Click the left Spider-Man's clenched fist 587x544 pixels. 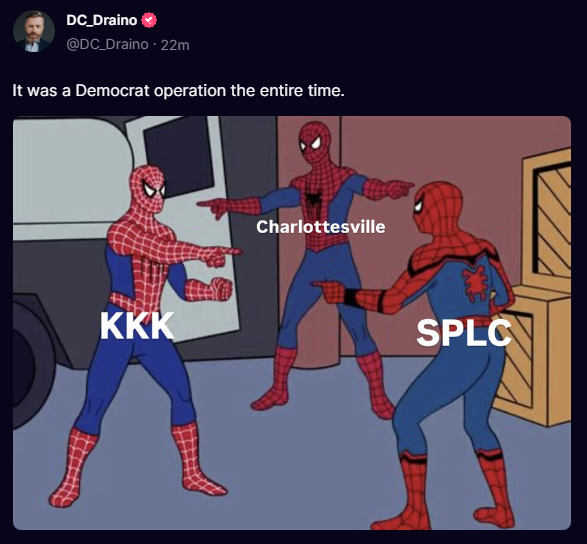coord(221,289)
